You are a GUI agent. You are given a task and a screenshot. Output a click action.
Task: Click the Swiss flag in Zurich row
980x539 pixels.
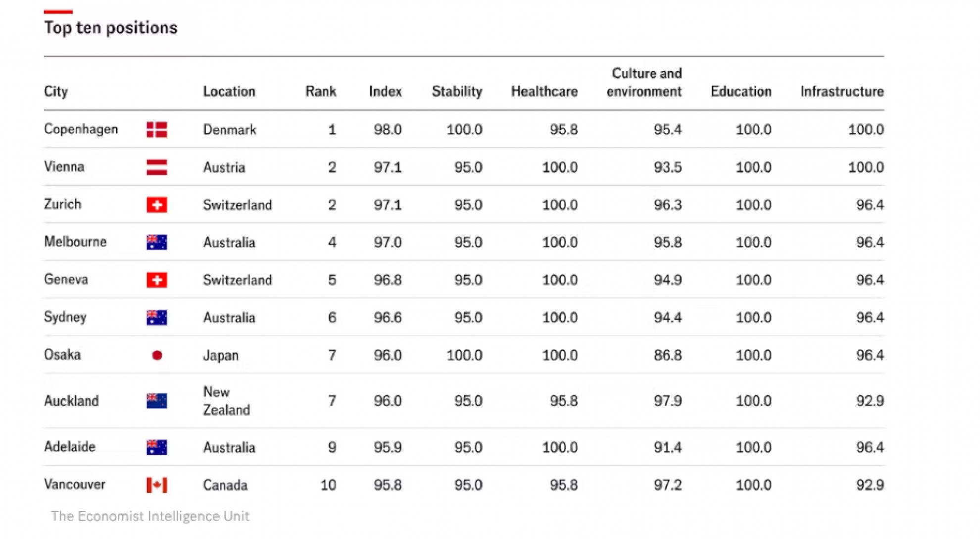coord(157,205)
